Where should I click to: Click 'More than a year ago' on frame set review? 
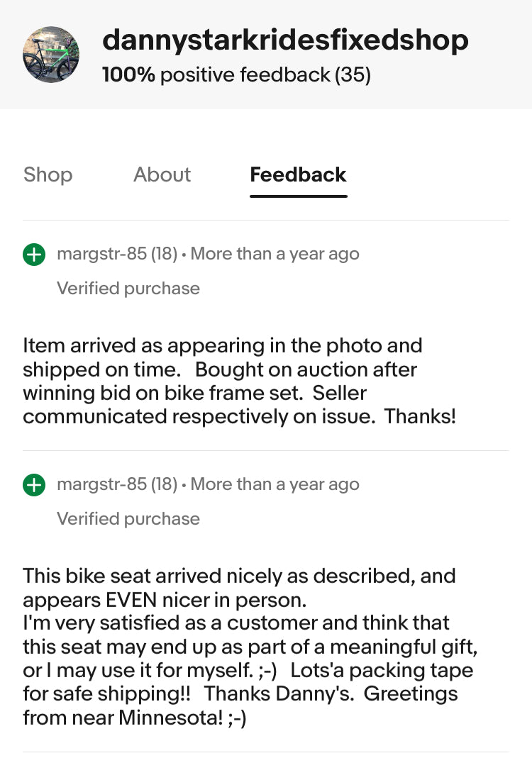(275, 254)
